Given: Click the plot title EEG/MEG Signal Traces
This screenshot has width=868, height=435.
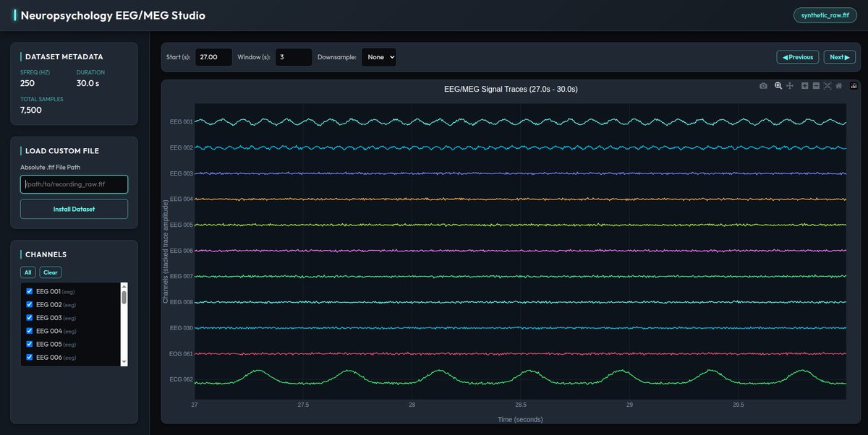Looking at the screenshot, I should point(511,90).
